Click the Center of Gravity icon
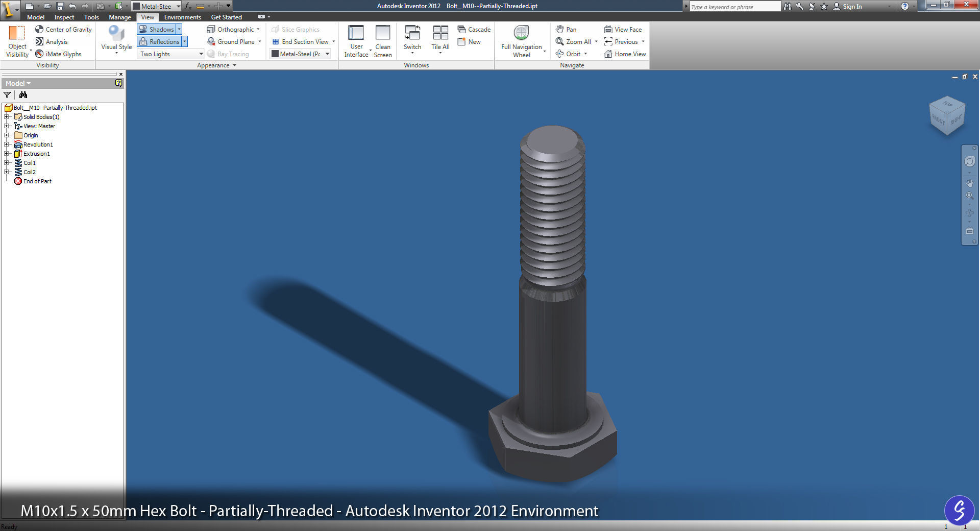The height and width of the screenshot is (531, 980). 39,30
